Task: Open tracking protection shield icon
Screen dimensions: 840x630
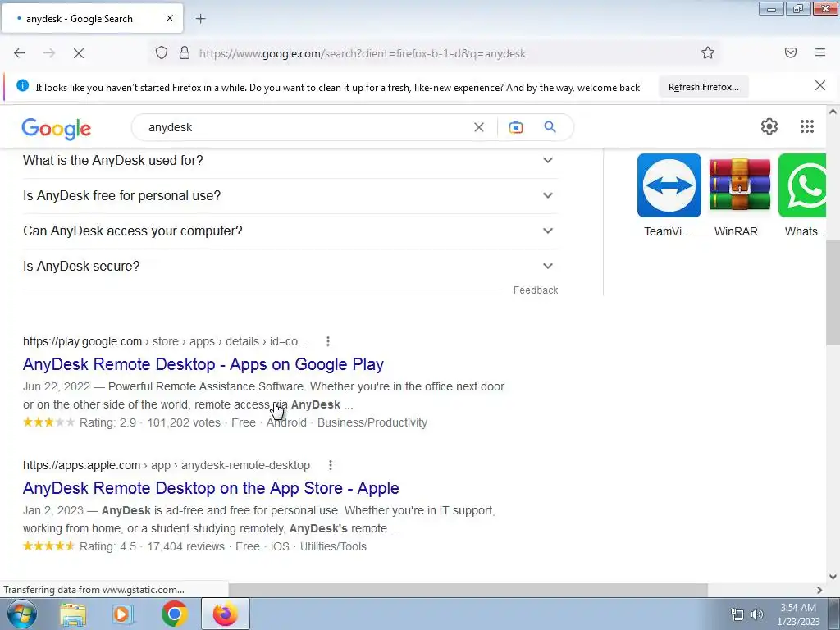Action: pos(162,53)
